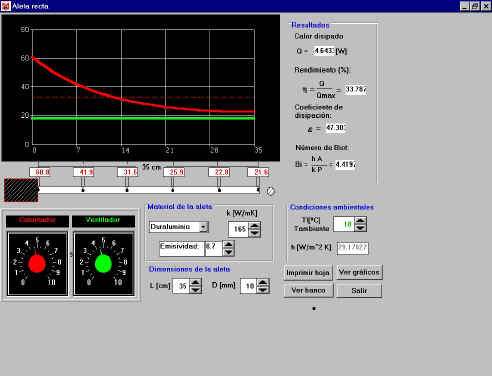Viewport: 492px width, 376px height.
Task: Click the Imprimir hoja button
Action: 308,273
